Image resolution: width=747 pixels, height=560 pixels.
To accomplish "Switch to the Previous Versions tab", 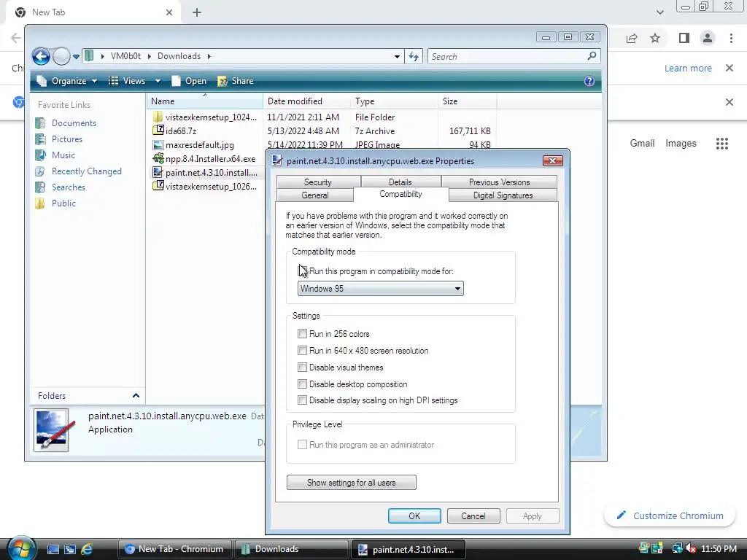I will click(x=499, y=182).
